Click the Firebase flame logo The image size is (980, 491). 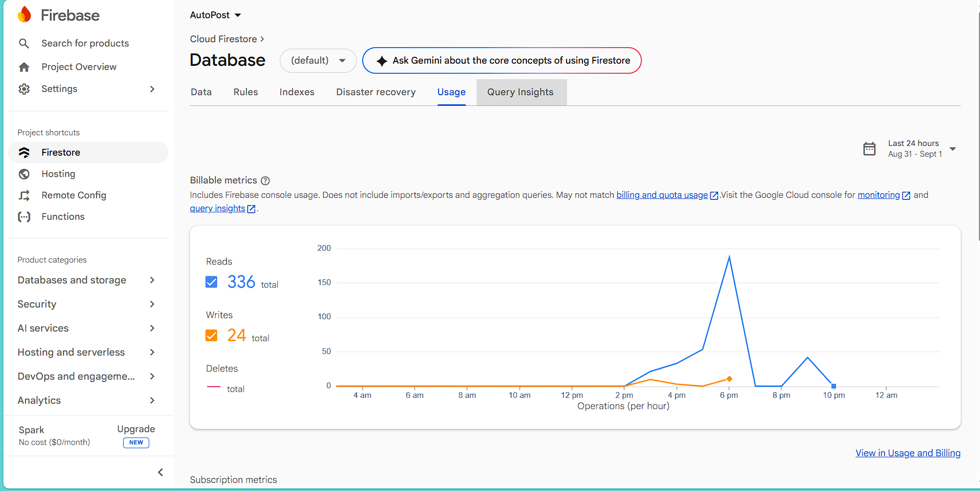coord(24,14)
